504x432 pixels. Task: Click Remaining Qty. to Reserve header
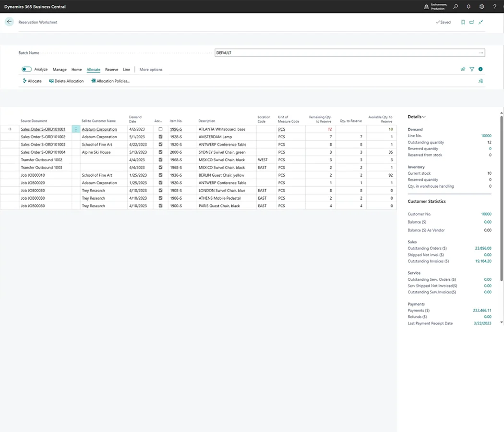[320, 119]
